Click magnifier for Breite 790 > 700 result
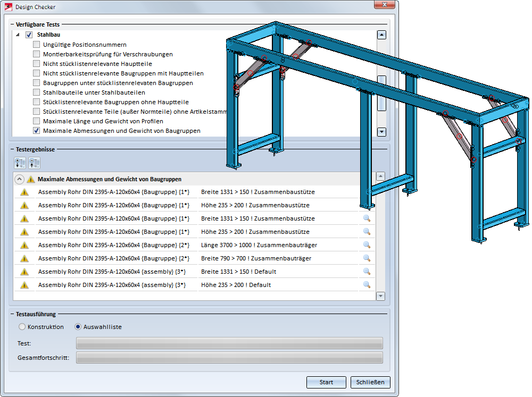532x397 pixels. (x=366, y=258)
